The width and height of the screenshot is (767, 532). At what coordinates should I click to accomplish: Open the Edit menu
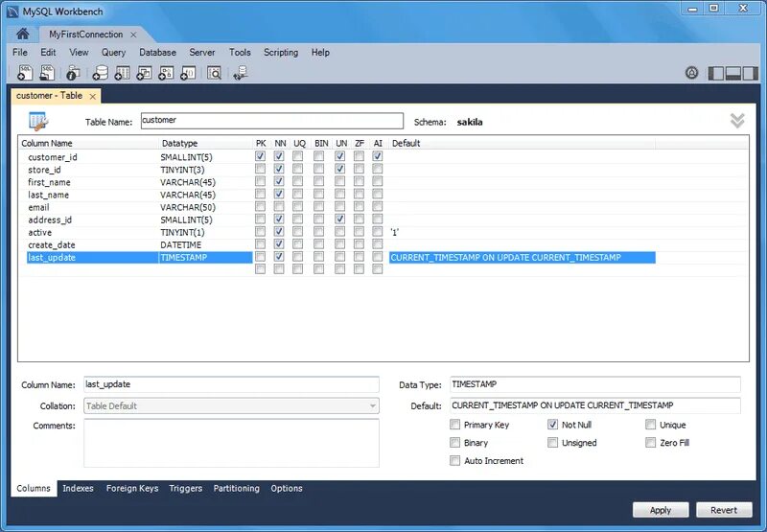[x=48, y=53]
